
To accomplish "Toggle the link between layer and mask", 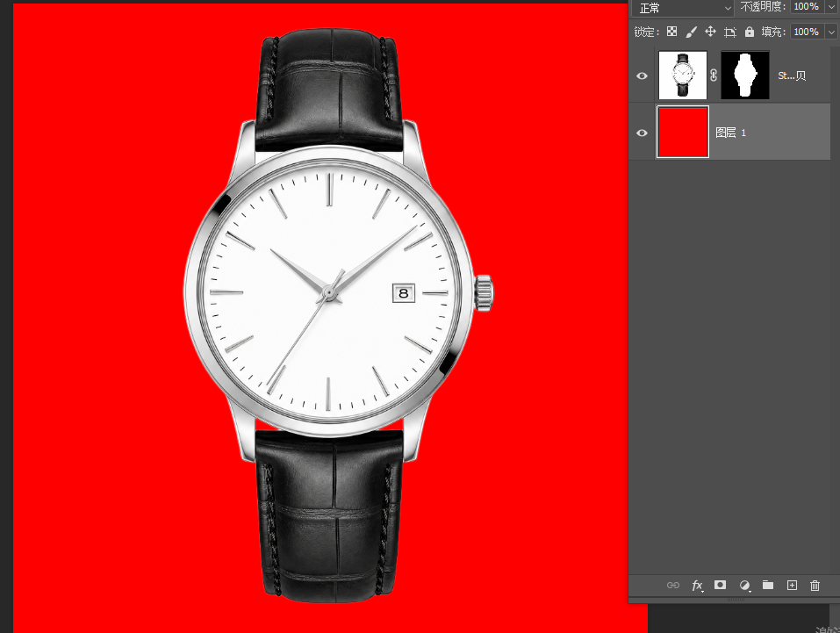I will 714,76.
